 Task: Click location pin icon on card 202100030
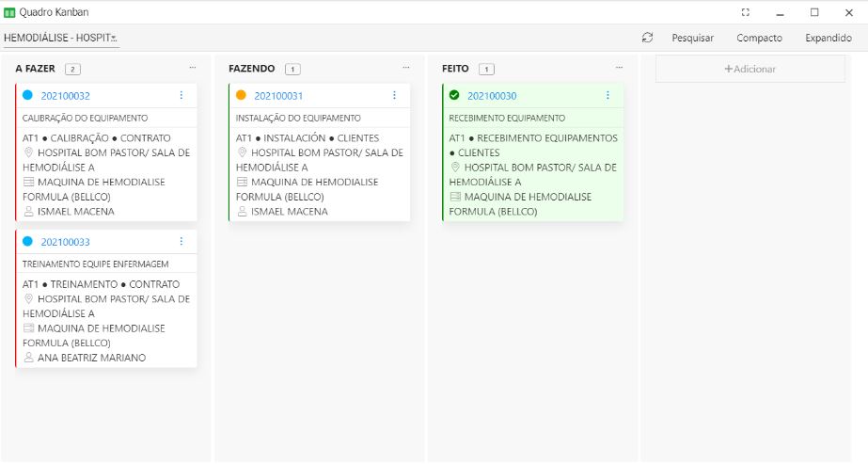point(455,167)
